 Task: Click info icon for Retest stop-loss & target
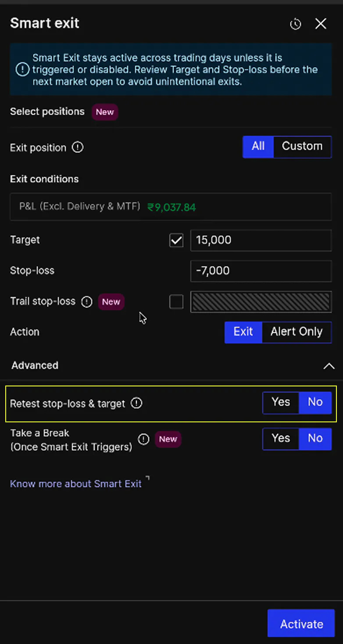click(x=137, y=403)
